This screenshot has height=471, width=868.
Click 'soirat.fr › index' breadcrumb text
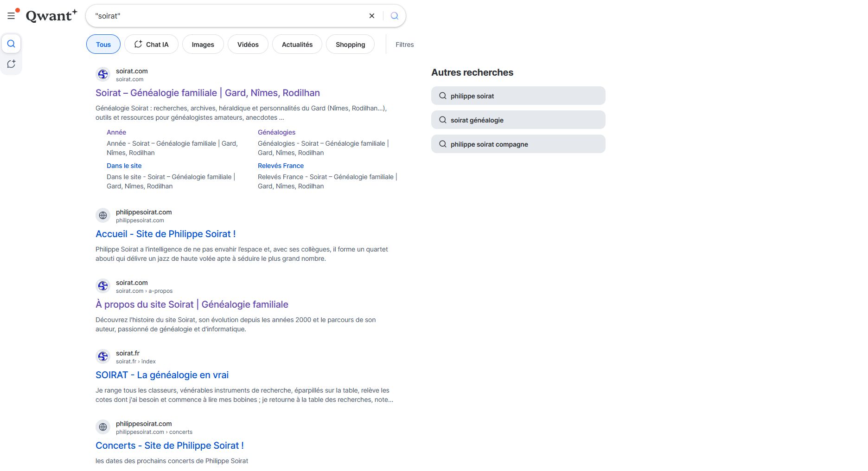click(x=136, y=361)
